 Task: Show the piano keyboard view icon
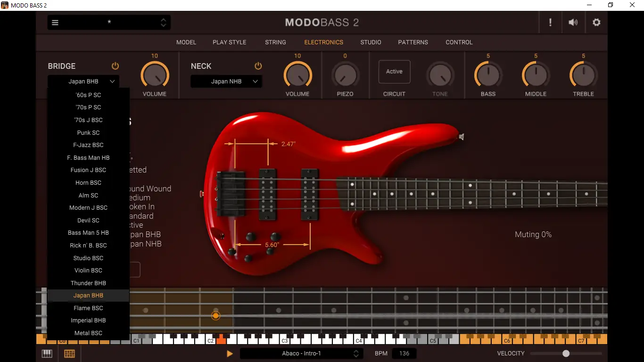(x=47, y=354)
